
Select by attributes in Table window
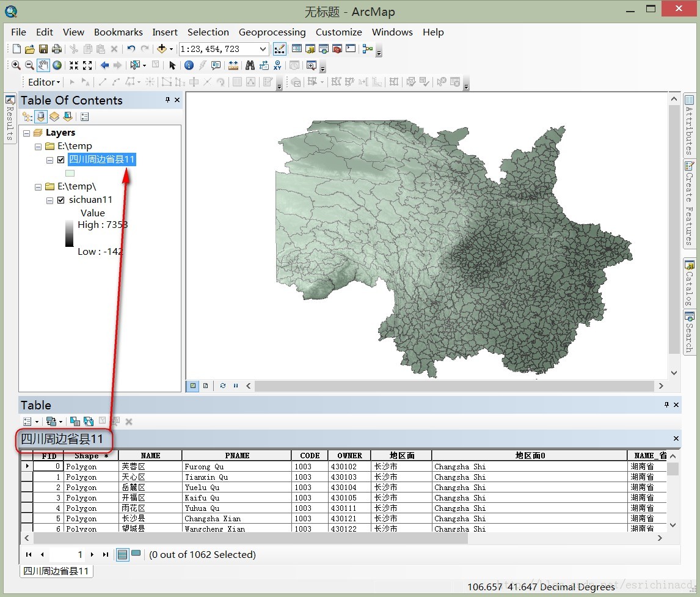click(75, 421)
